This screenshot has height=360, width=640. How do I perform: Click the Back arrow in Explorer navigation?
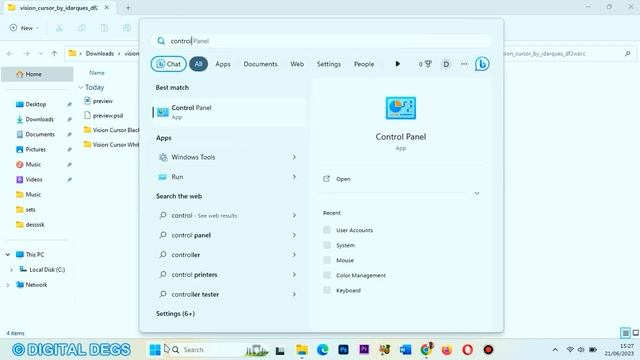tap(10, 53)
